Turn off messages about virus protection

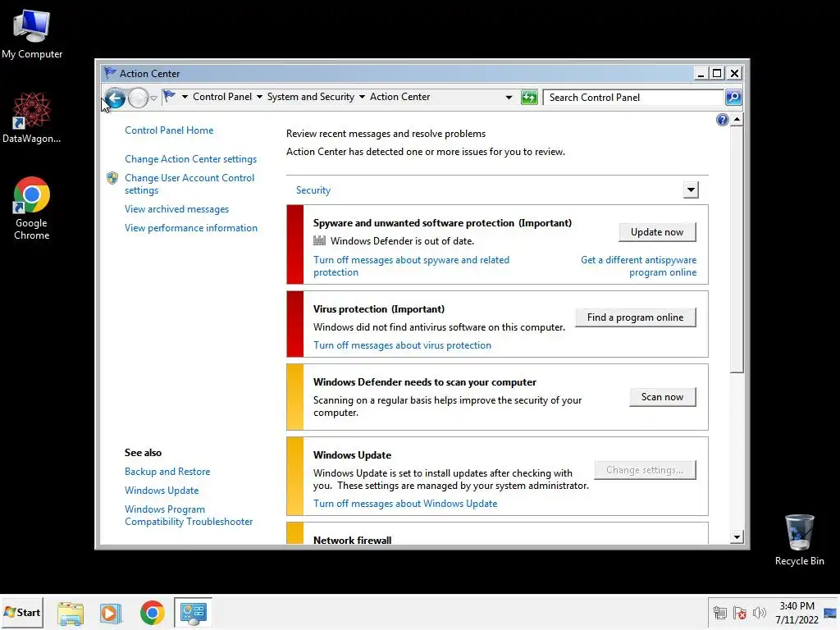tap(402, 345)
